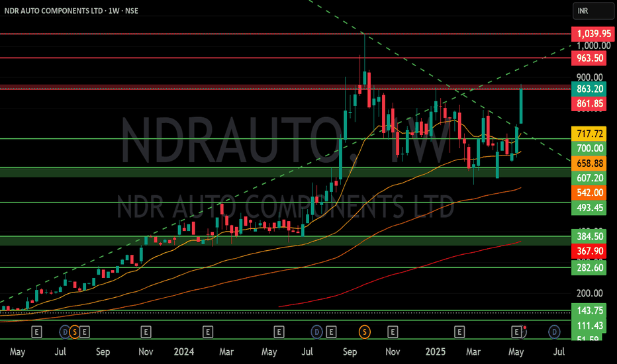Open the dividend marker above July 2024
This screenshot has width=617, height=364.
click(316, 332)
